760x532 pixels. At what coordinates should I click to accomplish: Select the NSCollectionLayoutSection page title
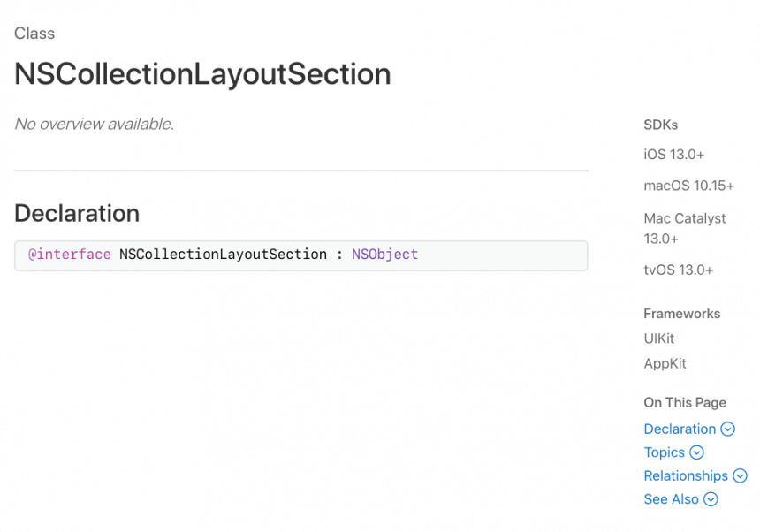pyautogui.click(x=201, y=74)
